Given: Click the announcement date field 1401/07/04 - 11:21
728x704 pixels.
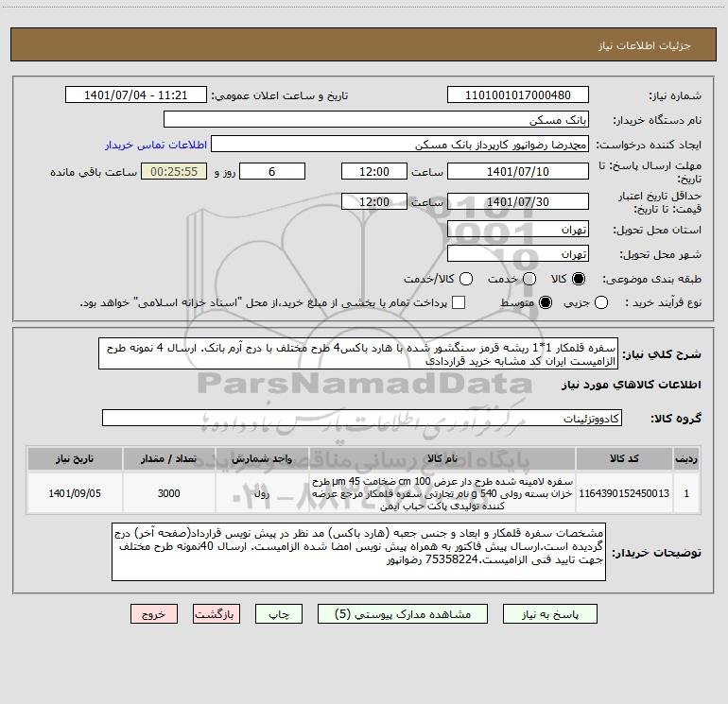Looking at the screenshot, I should (136, 94).
